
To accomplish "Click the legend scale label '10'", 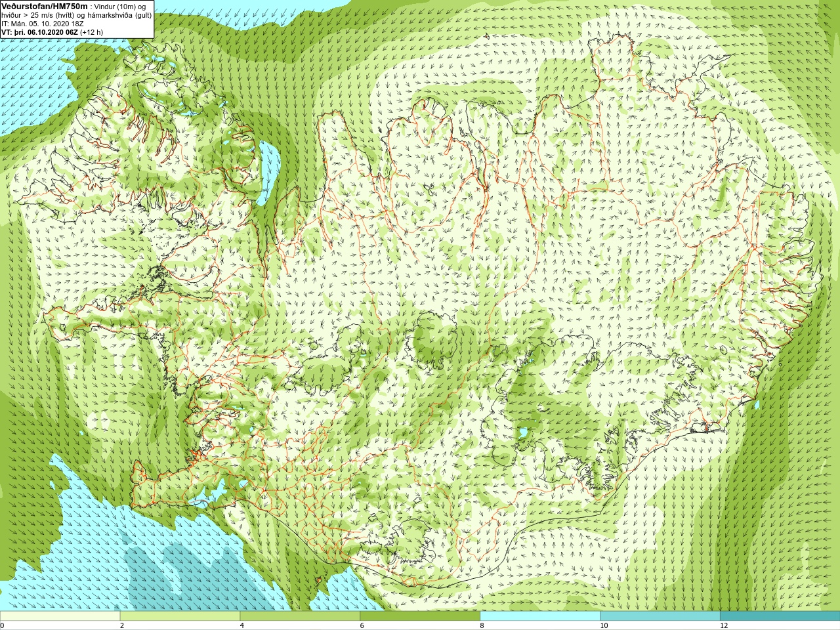I will (604, 625).
